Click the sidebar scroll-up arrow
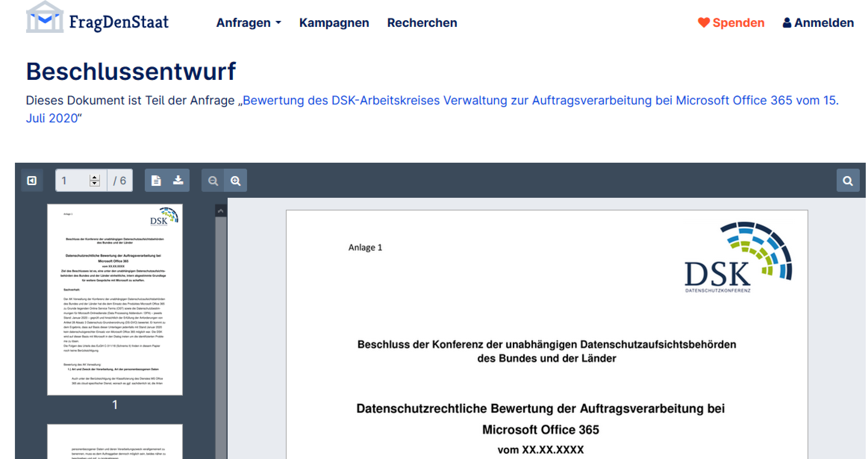Screen dimensions: 868x459 (x=221, y=211)
